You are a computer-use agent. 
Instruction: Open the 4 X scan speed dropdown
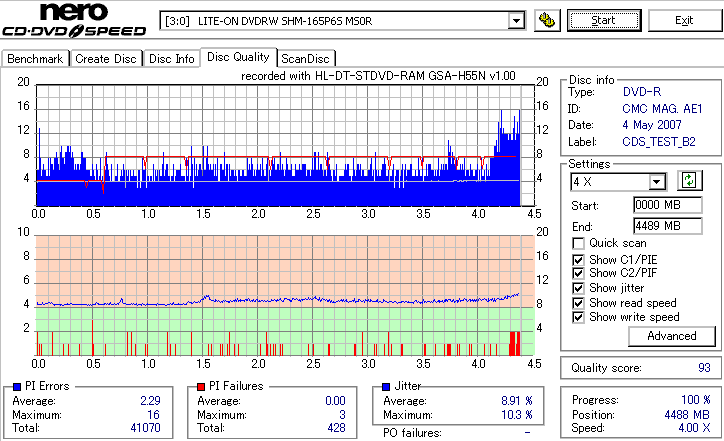(x=656, y=182)
